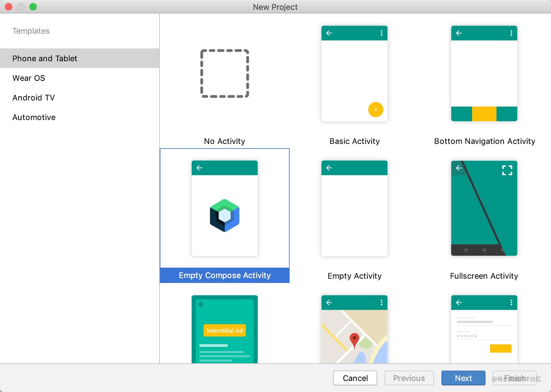The image size is (551, 392).
Task: Click the overflow dots in Basic Activity preview
Action: click(x=381, y=33)
